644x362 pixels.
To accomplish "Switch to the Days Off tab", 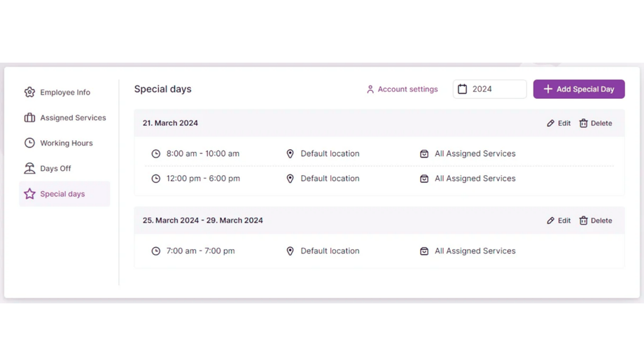I will click(x=55, y=169).
